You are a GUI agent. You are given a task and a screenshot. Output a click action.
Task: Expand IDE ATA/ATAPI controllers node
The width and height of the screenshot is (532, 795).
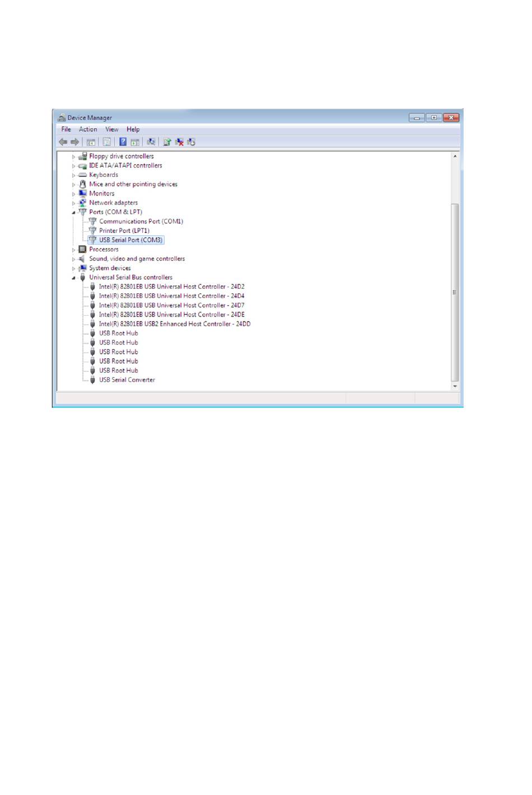tap(73, 166)
